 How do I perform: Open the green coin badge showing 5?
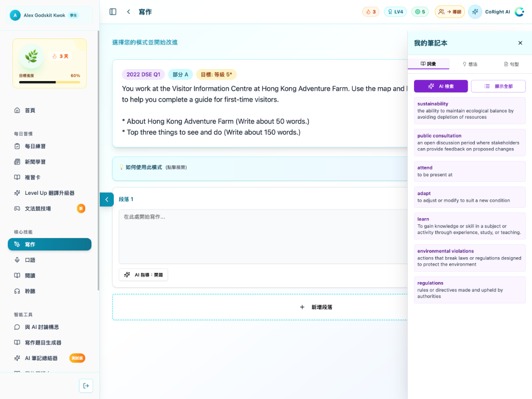click(420, 12)
